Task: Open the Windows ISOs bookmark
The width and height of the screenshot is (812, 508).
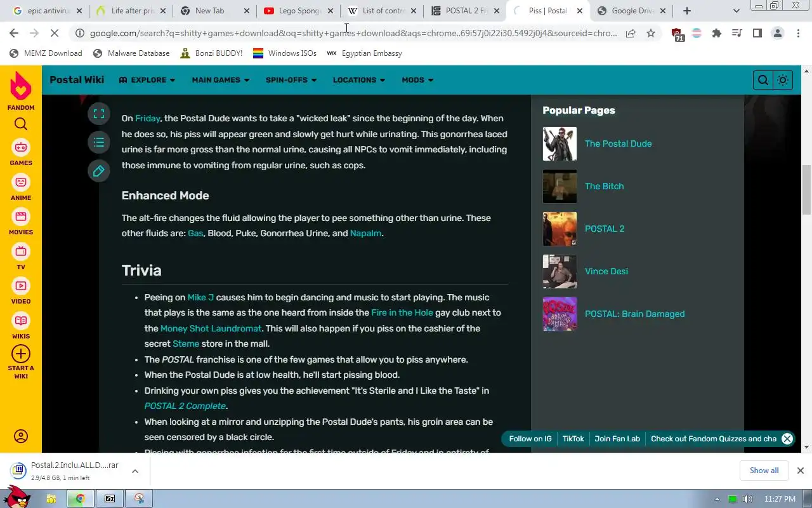Action: pyautogui.click(x=285, y=53)
